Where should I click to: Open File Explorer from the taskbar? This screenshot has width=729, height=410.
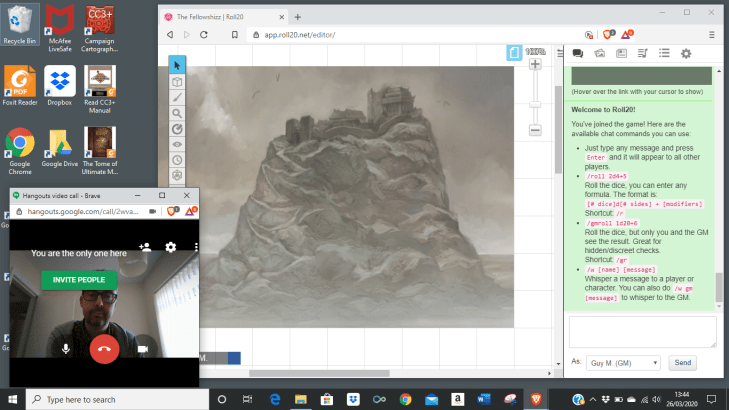(301, 399)
